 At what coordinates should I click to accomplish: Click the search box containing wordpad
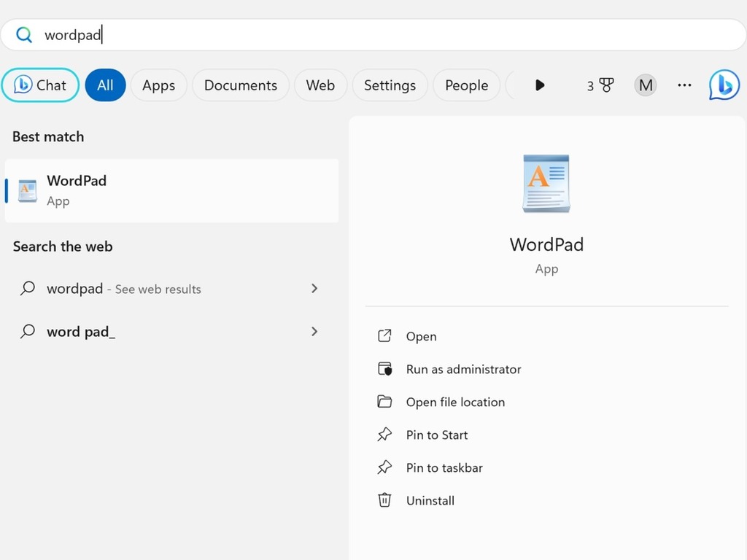tap(373, 35)
